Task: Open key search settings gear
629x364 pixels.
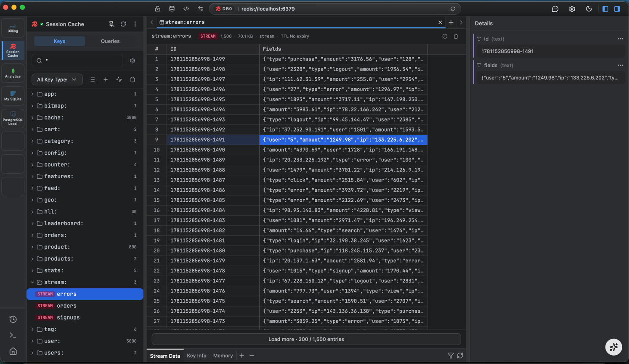Action: click(133, 61)
